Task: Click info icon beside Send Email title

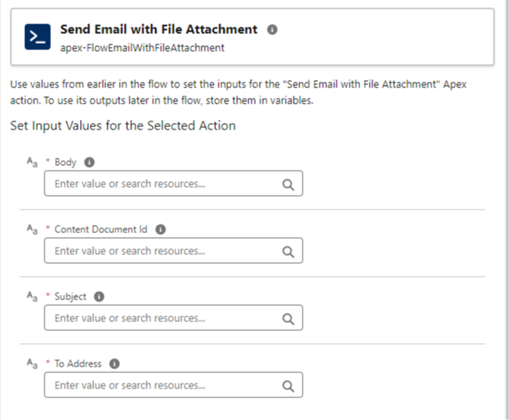Action: 272,30
